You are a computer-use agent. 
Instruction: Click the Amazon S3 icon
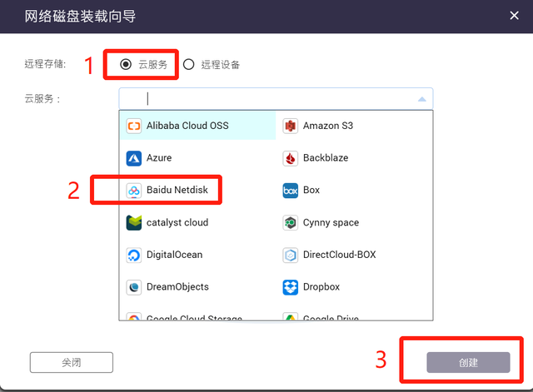291,126
